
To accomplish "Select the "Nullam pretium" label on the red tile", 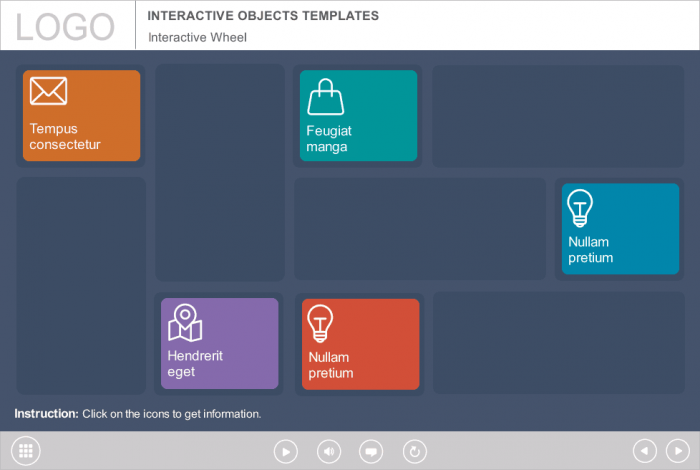I will tap(331, 365).
